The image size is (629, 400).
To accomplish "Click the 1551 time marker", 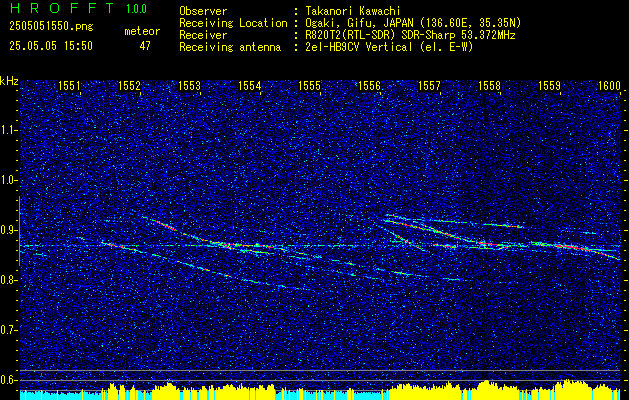I will pyautogui.click(x=69, y=85).
